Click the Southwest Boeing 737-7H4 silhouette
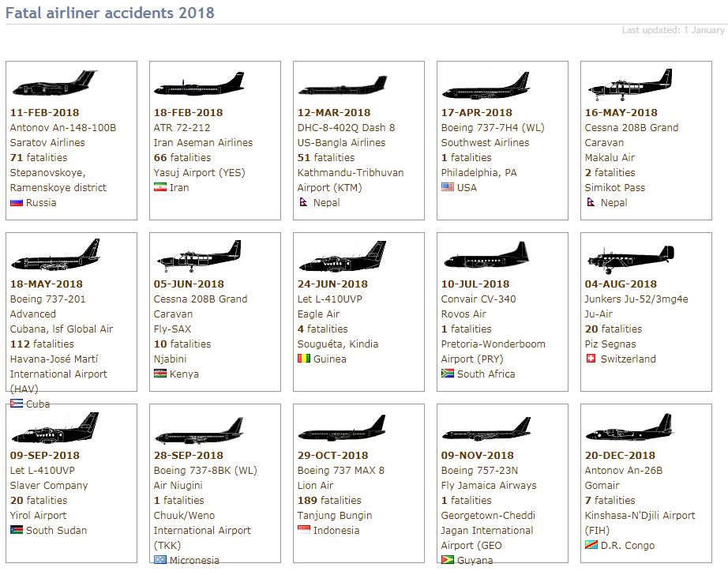This screenshot has height=575, width=728. [x=486, y=86]
